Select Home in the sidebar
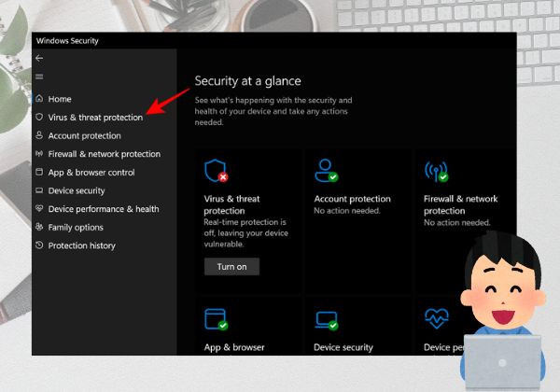Screen dimensions: 560x392 click(60, 99)
